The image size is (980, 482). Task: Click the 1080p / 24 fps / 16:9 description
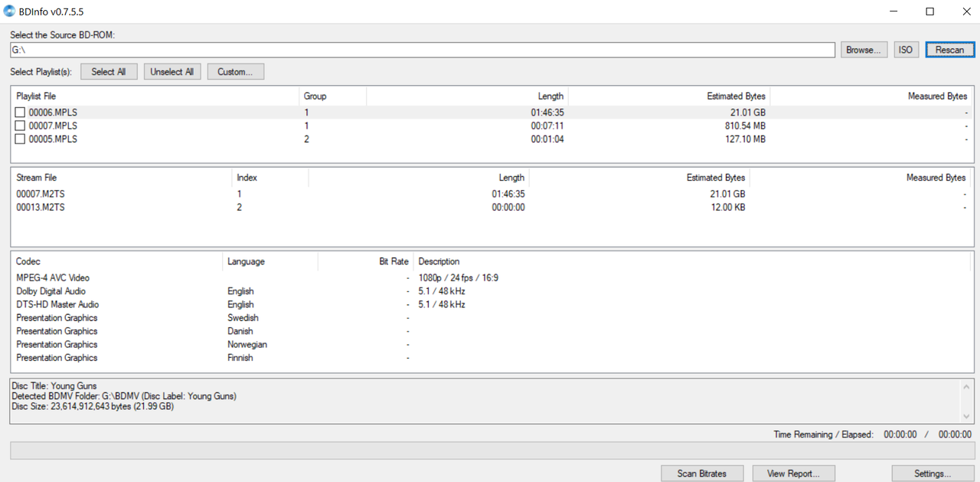[x=459, y=278]
